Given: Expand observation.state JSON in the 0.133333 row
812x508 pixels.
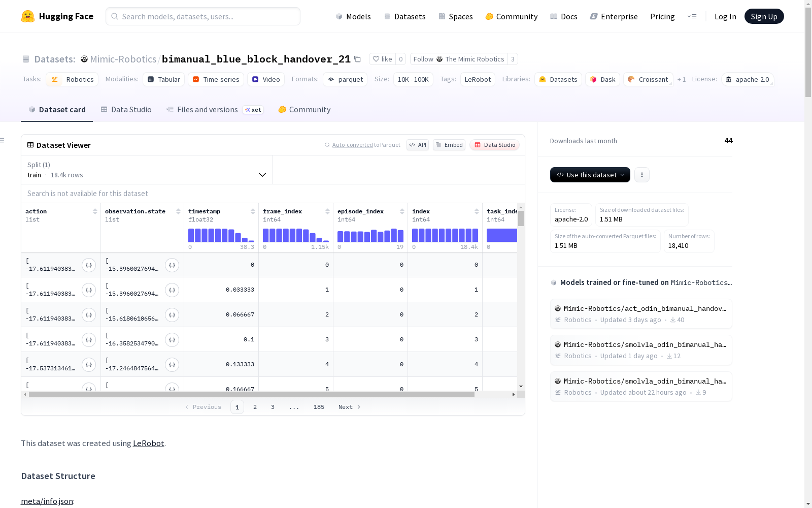Looking at the screenshot, I should pyautogui.click(x=172, y=364).
